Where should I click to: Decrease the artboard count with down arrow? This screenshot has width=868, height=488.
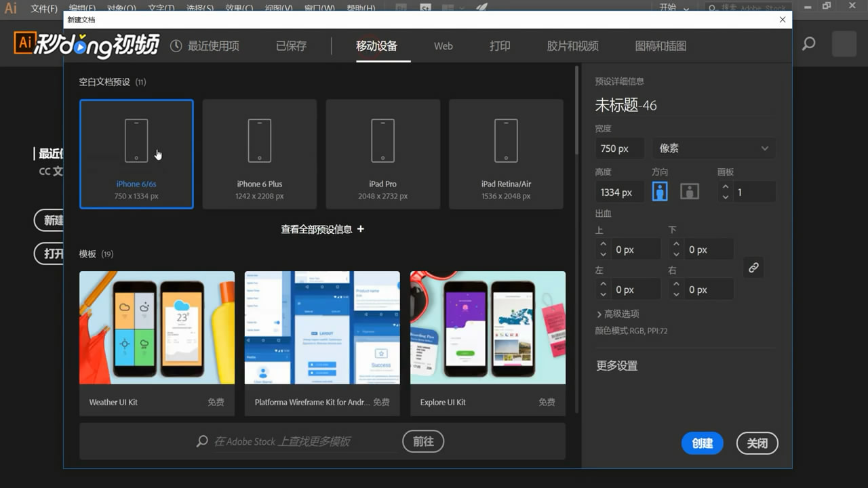(x=726, y=197)
